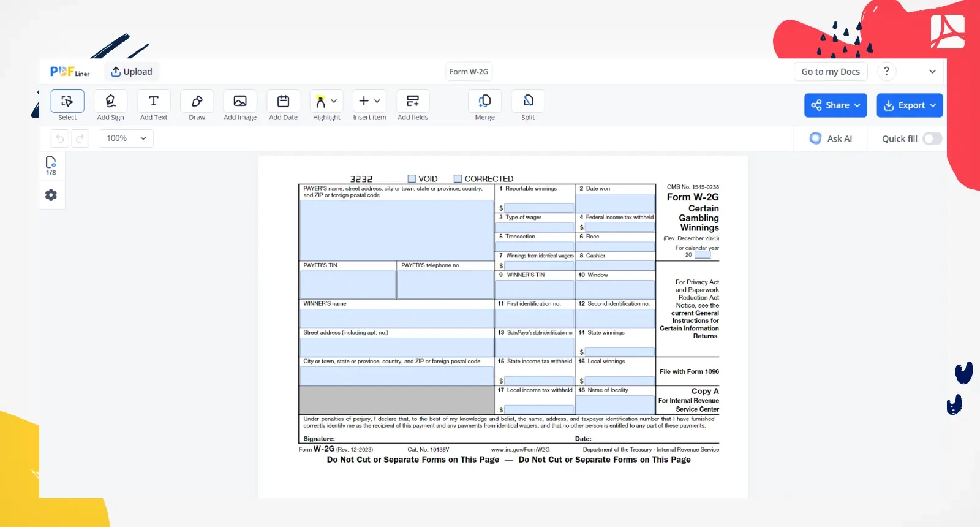Click the Split document icon
The height and width of the screenshot is (527, 980).
click(x=528, y=101)
